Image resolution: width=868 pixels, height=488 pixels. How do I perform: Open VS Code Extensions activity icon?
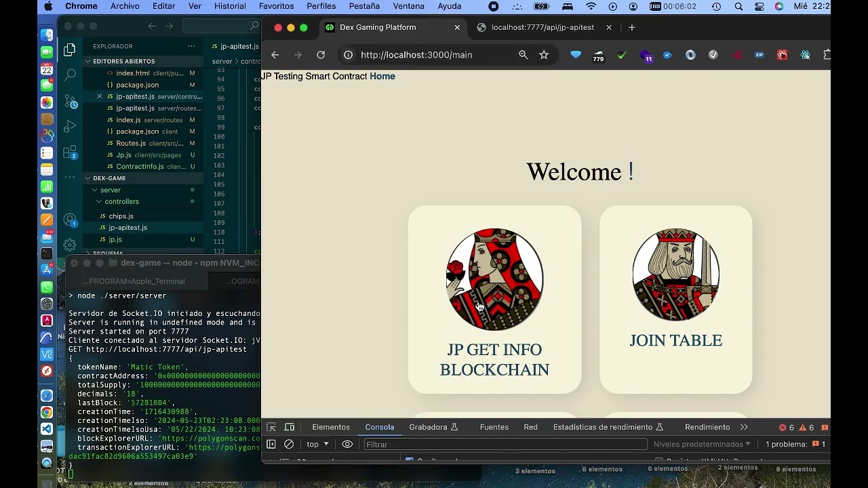(x=70, y=152)
